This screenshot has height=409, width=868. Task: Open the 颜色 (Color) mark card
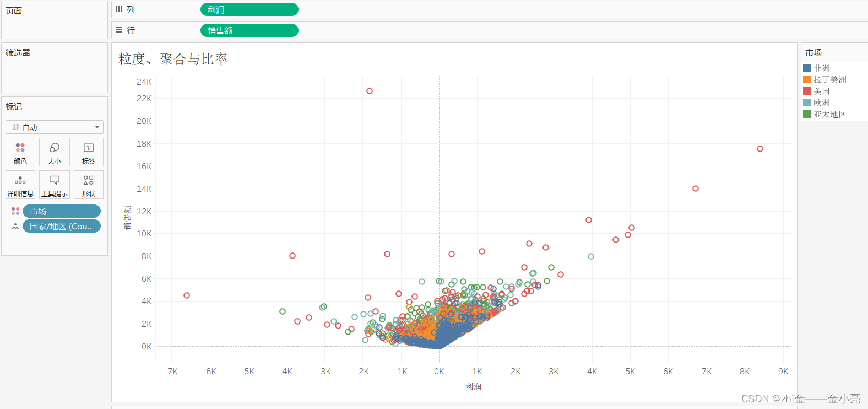tap(20, 152)
